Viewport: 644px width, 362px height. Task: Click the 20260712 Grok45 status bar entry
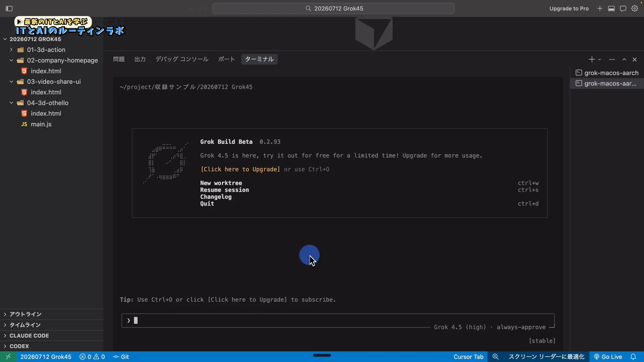tap(46, 357)
